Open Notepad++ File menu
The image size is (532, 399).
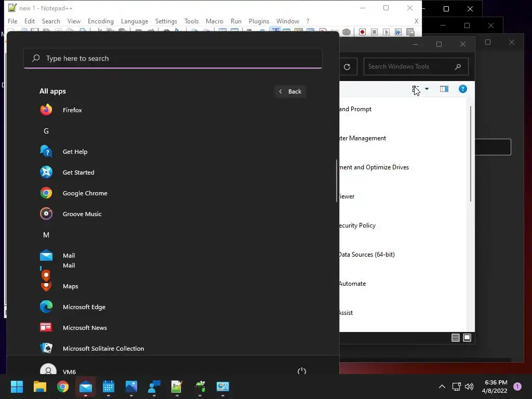pos(12,21)
